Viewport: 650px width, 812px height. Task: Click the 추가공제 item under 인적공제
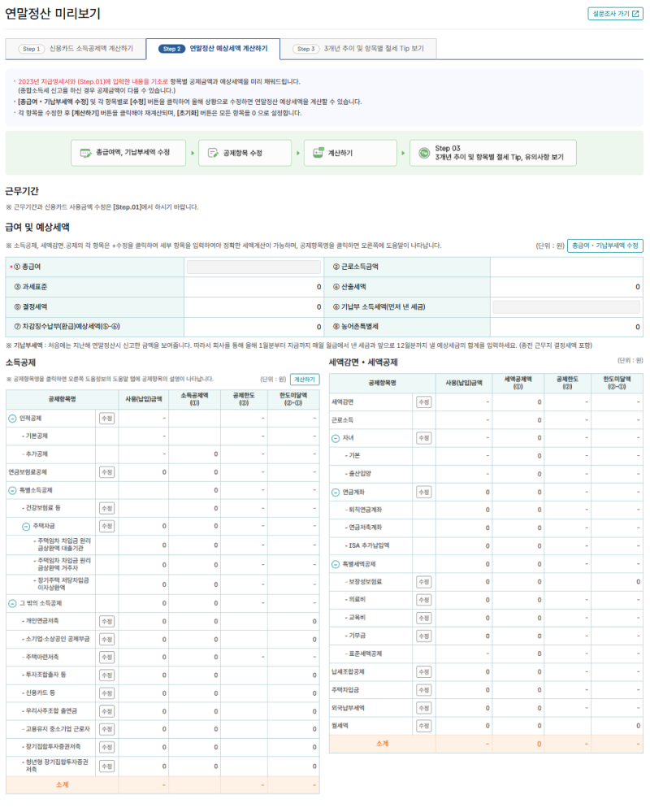click(35, 454)
